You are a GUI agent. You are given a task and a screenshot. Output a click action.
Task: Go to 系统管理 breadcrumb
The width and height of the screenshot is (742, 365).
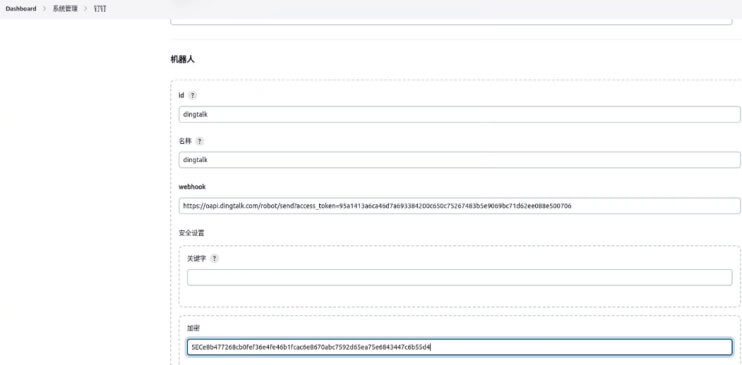pos(65,9)
